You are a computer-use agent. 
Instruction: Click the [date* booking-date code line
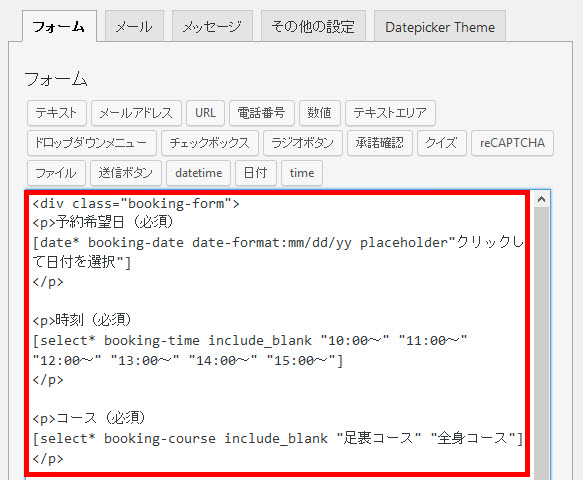(x=278, y=242)
